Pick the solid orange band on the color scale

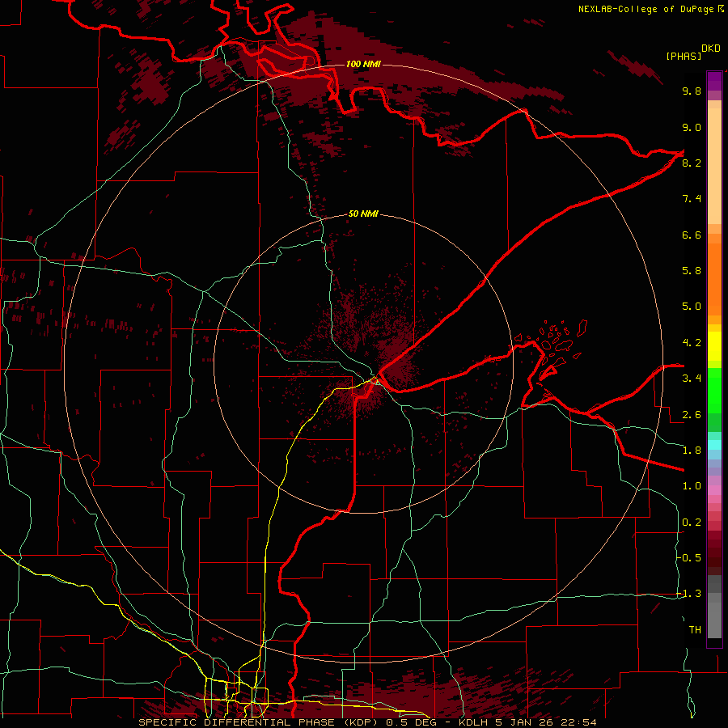[x=714, y=278]
